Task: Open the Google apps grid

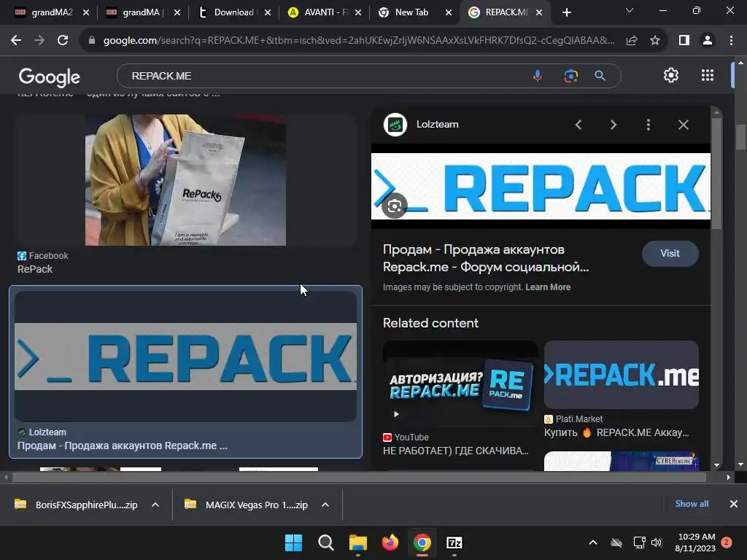Action: (708, 75)
